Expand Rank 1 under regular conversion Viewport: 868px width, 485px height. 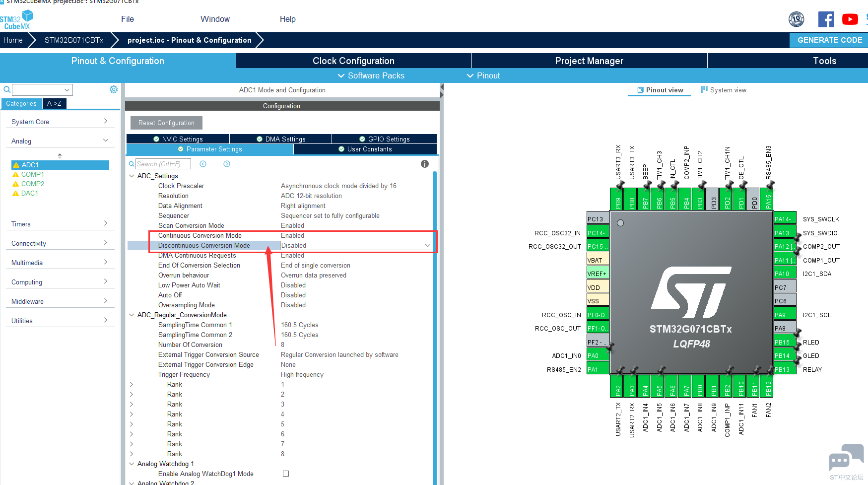131,384
